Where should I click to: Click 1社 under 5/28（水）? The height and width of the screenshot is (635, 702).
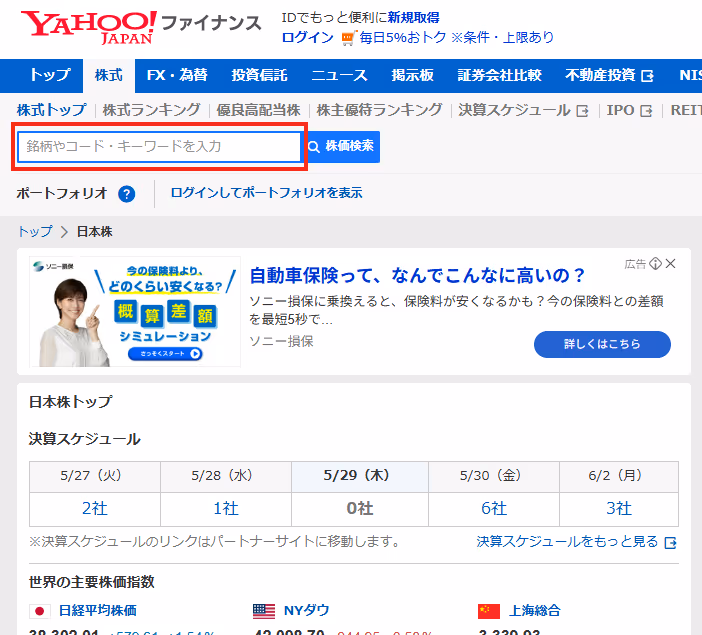click(x=226, y=509)
